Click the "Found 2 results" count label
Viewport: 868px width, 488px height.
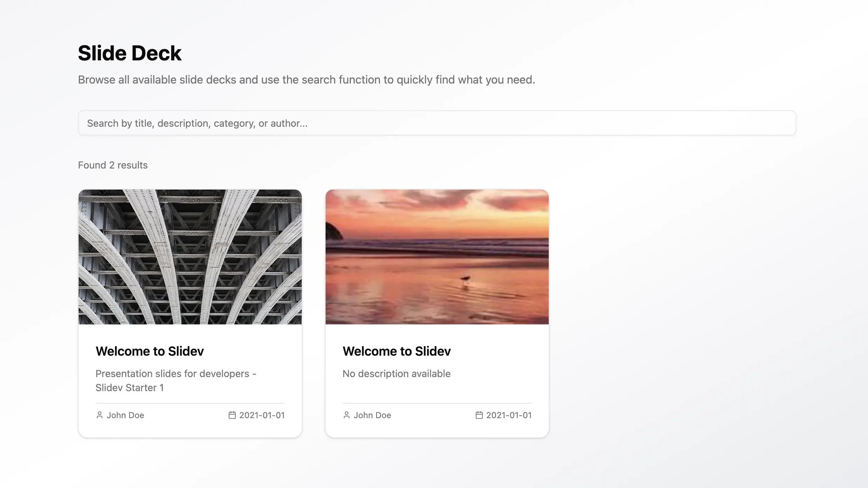click(x=113, y=165)
